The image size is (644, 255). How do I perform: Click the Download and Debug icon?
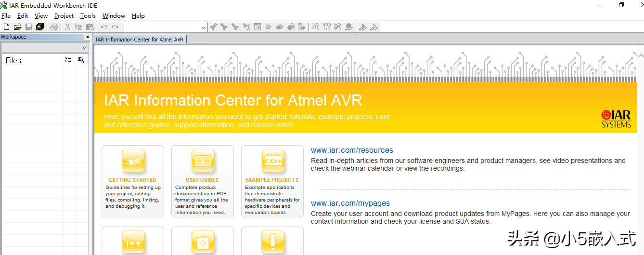tap(363, 27)
